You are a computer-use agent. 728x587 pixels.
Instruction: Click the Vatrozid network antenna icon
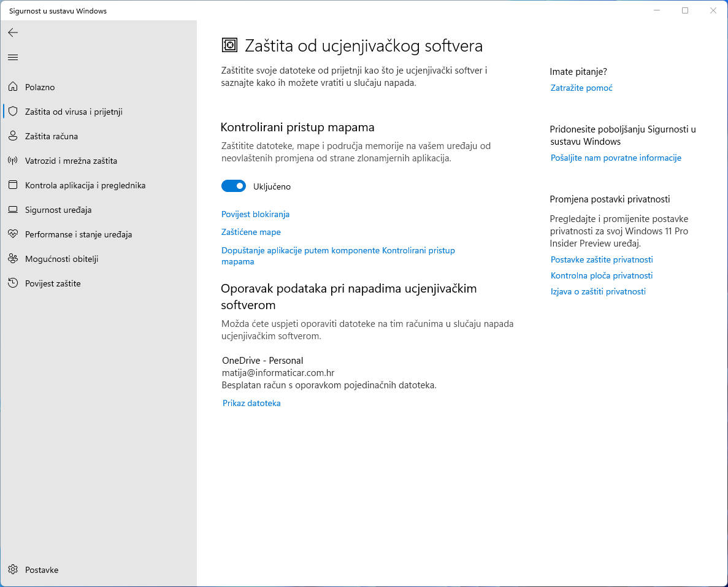pyautogui.click(x=13, y=161)
